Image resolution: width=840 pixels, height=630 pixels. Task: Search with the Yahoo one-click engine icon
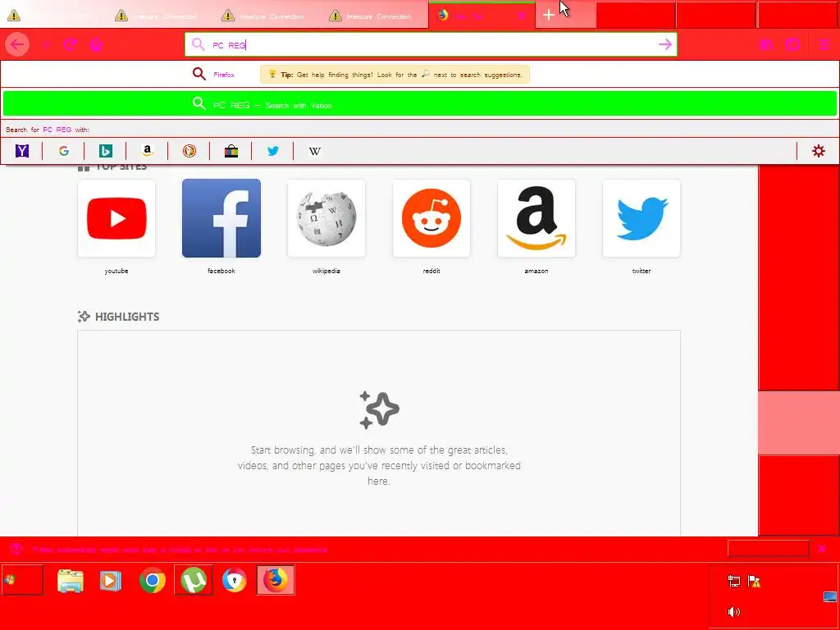(22, 151)
